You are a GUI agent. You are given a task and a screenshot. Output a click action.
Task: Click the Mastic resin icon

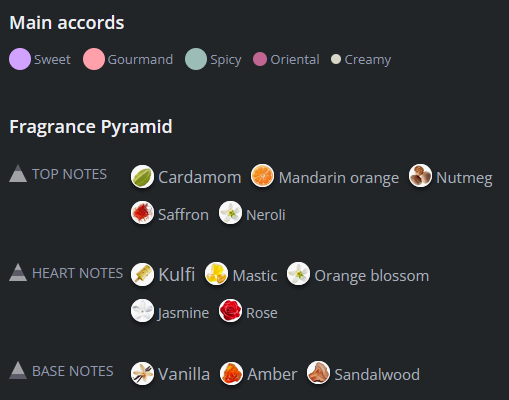216,274
